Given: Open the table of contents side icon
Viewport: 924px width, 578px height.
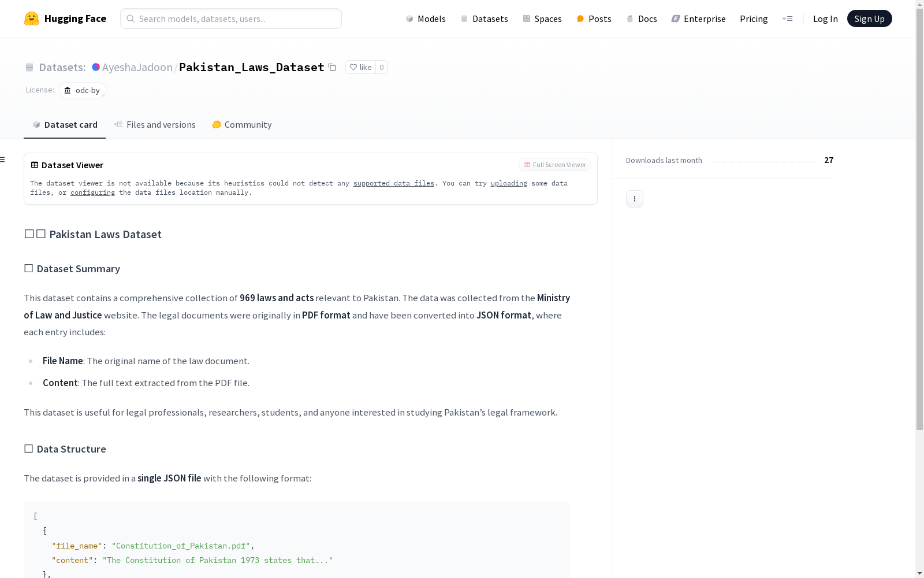Looking at the screenshot, I should coord(3,160).
